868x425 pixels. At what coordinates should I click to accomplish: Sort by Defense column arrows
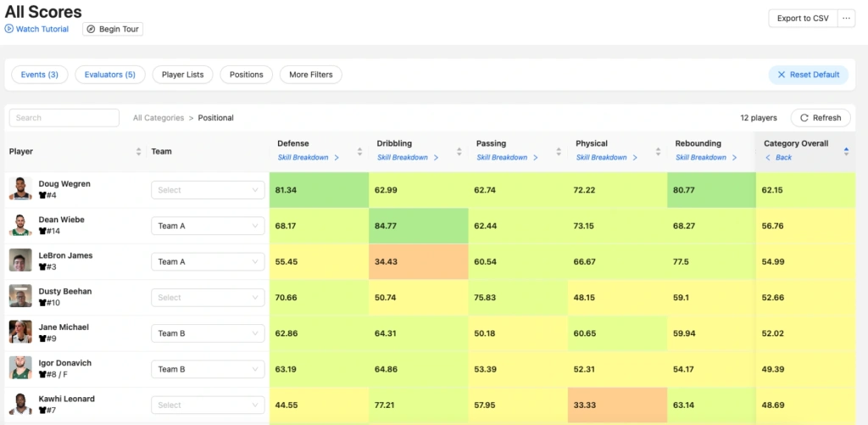359,152
